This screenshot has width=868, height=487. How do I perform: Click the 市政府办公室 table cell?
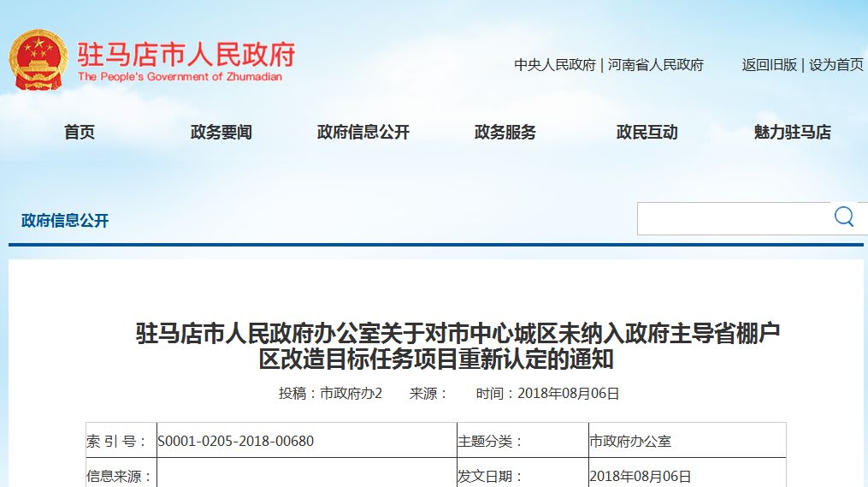(x=687, y=441)
